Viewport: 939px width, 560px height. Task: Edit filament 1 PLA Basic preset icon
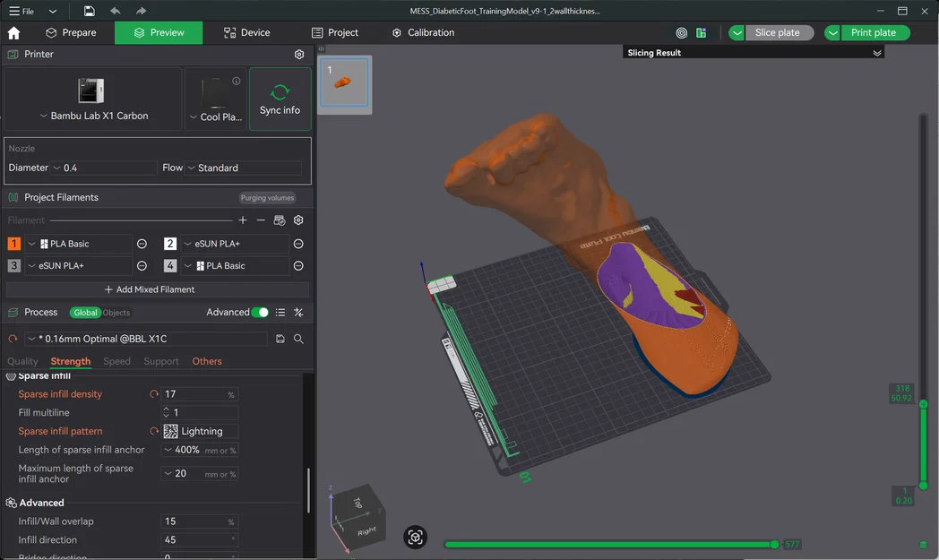pyautogui.click(x=142, y=244)
